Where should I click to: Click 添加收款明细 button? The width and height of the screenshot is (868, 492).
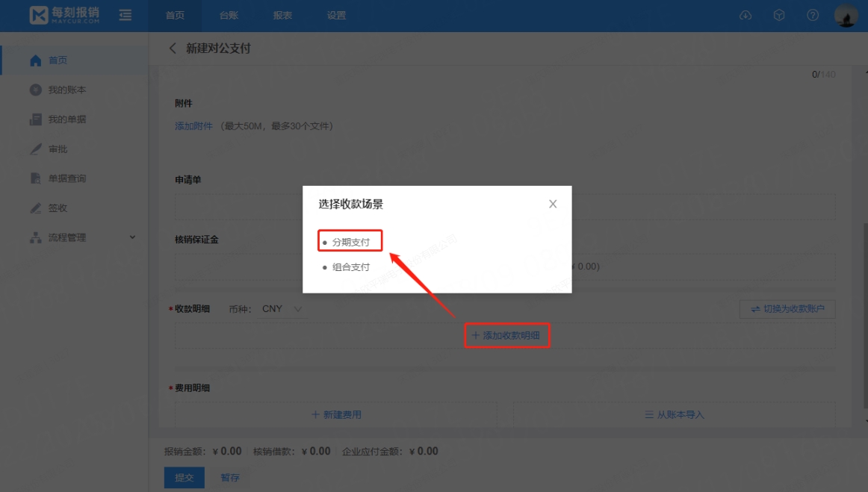506,335
